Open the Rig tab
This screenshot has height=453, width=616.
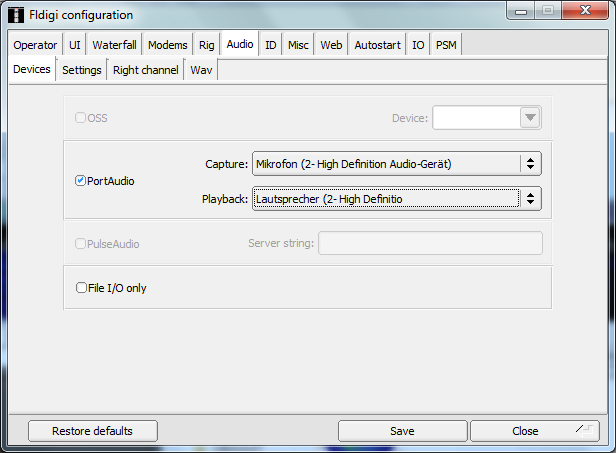point(207,45)
